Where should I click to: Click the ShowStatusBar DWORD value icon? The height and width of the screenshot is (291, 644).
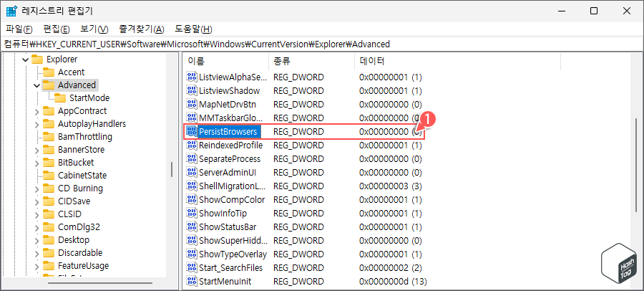(192, 227)
